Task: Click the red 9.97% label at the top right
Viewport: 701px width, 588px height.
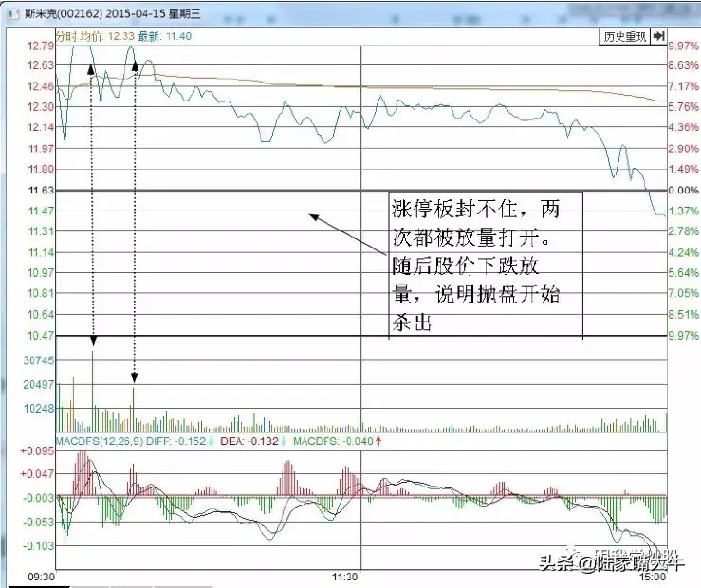Action: point(684,46)
